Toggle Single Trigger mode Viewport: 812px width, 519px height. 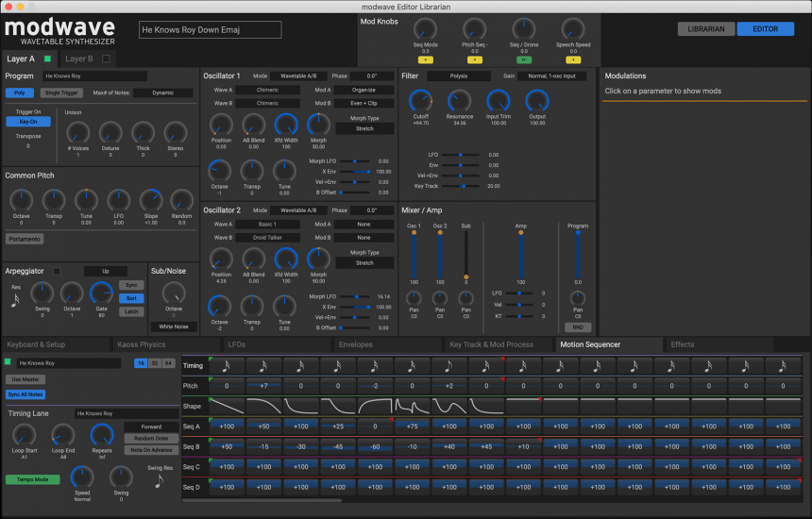(61, 92)
